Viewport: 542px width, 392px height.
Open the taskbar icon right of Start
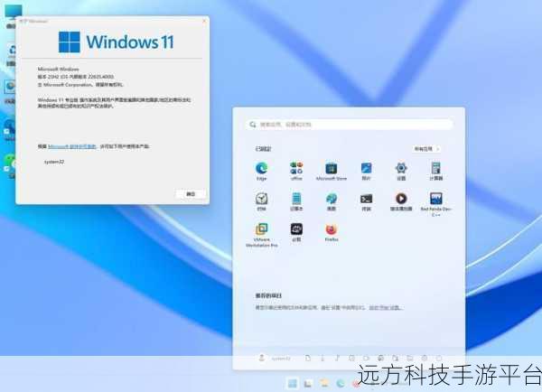(308, 383)
